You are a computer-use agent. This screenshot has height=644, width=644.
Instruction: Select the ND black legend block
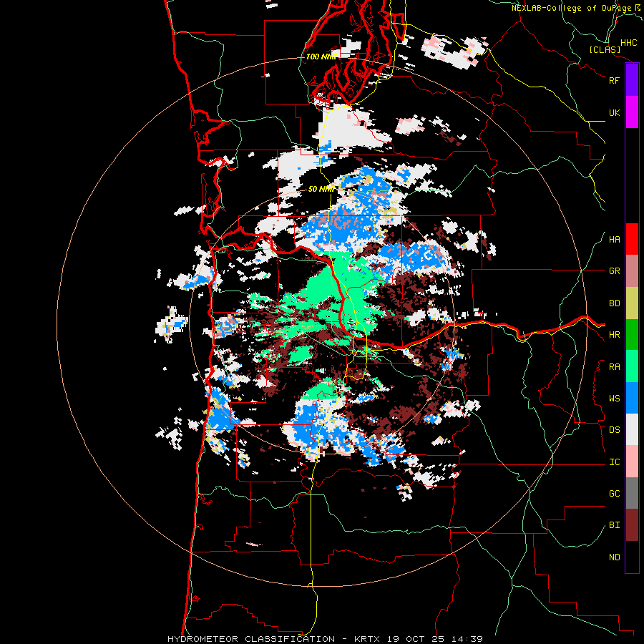coord(632,557)
